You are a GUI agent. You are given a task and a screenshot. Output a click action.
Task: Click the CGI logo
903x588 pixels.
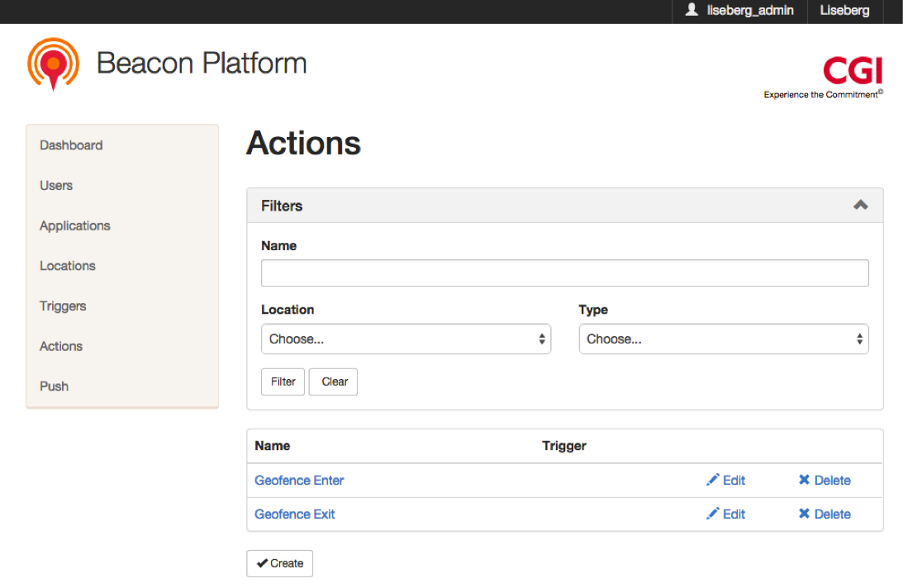point(853,71)
